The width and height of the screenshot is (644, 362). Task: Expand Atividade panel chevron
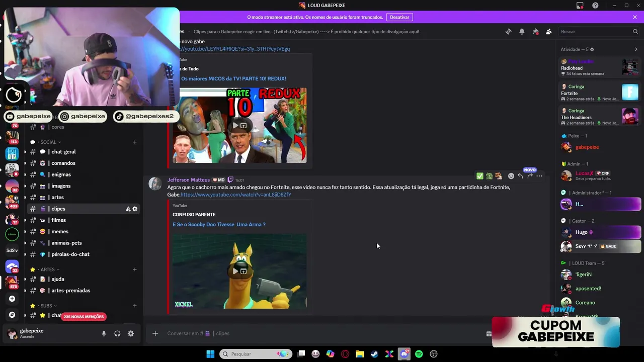click(636, 49)
